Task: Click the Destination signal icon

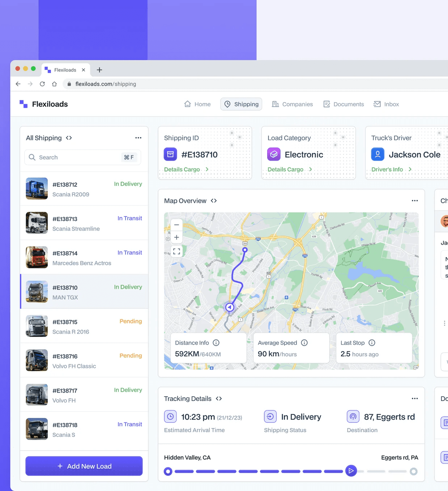Action: point(353,417)
